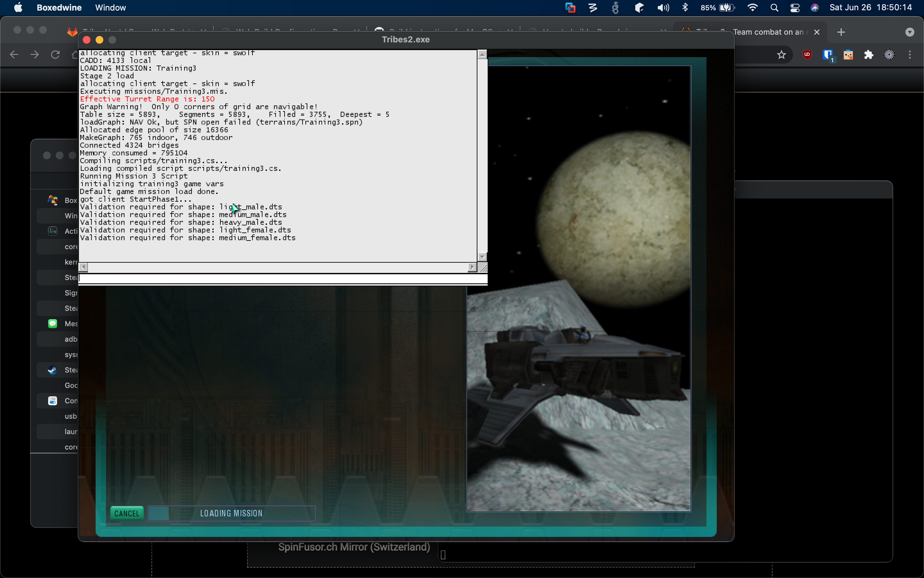Screen dimensions: 924x578
Task: Open Siri from the menu bar
Action: 815,8
